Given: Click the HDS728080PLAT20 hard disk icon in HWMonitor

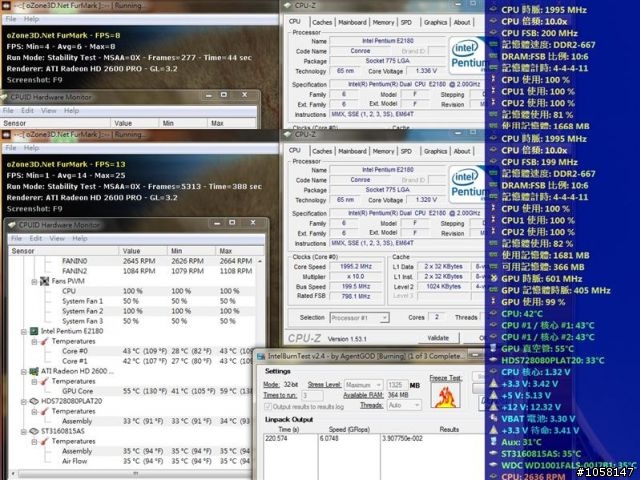Looking at the screenshot, I should click(34, 401).
